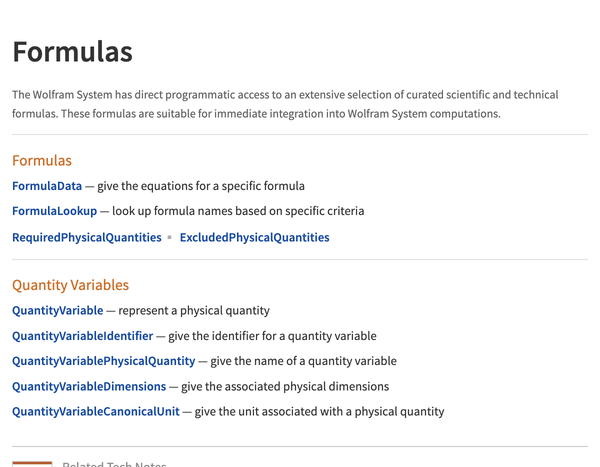Click the 'represent a physical quantity' description

pos(194,310)
